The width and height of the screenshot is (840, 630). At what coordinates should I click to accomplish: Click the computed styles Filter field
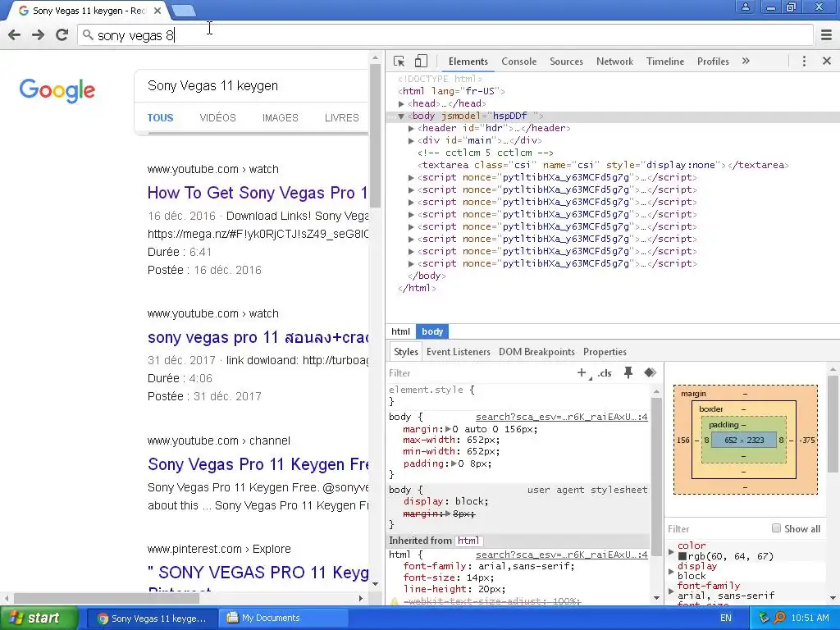point(715,529)
